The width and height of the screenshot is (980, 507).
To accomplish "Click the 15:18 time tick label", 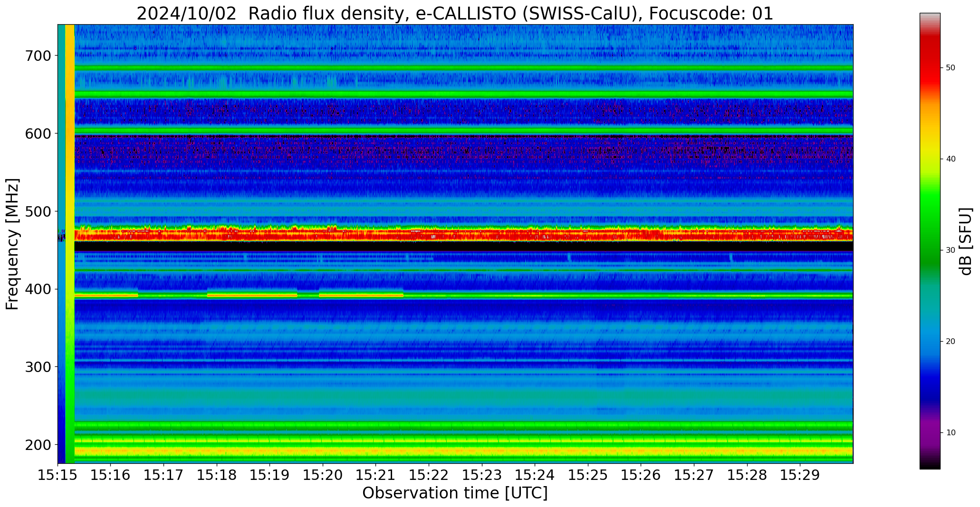I will pyautogui.click(x=217, y=475).
